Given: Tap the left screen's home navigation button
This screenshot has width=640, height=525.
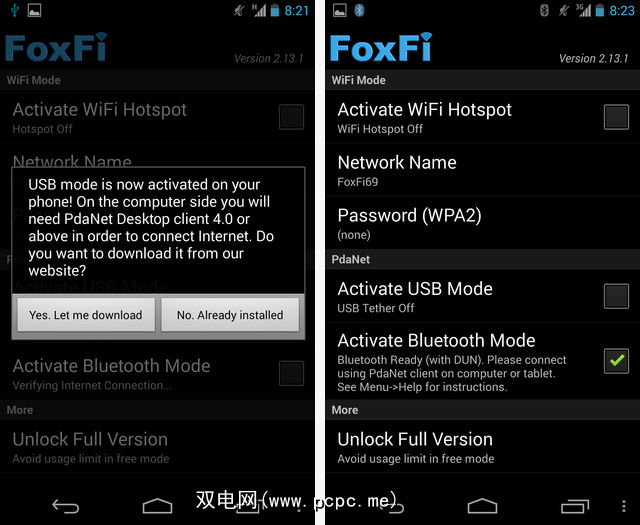Looking at the screenshot, I should 157,506.
